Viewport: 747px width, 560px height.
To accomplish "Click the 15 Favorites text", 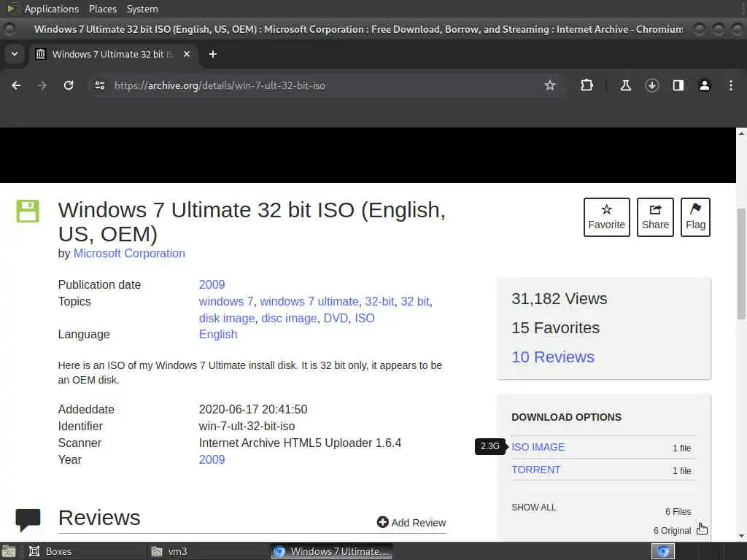I will [x=555, y=327].
